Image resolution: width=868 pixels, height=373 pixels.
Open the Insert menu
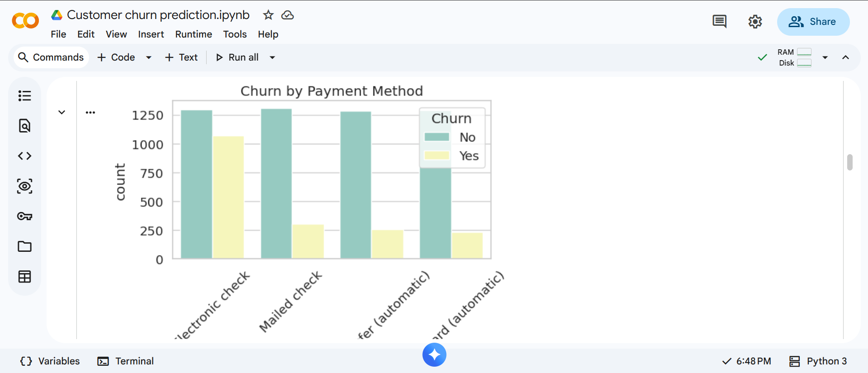coord(151,34)
